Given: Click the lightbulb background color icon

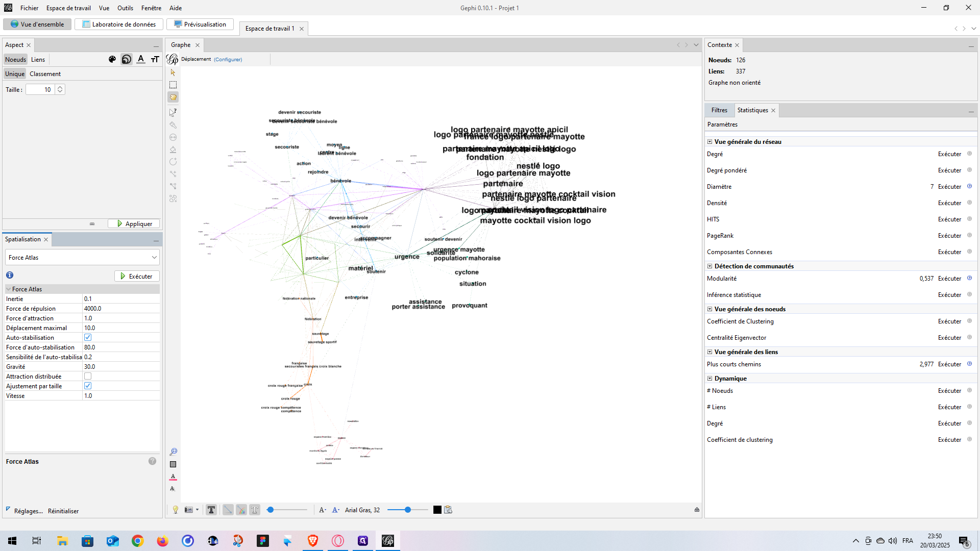Looking at the screenshot, I should (x=176, y=510).
